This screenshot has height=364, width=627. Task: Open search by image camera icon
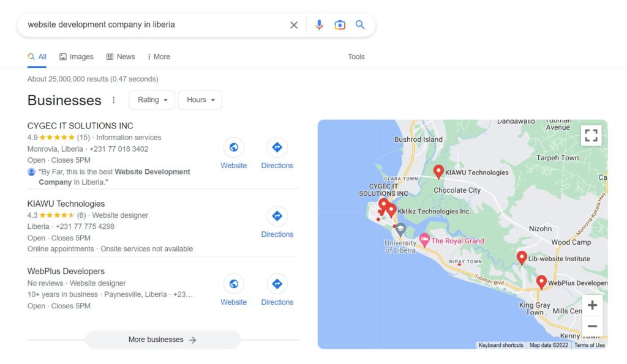point(340,24)
